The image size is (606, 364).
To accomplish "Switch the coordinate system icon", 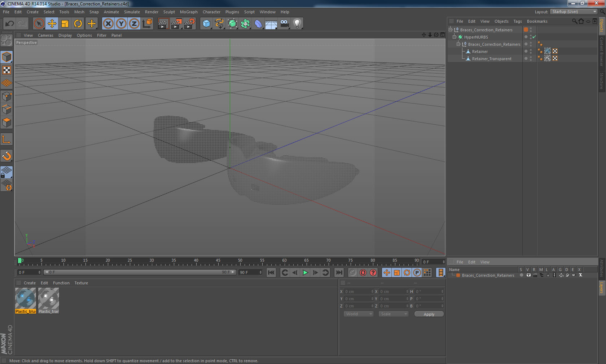I will [x=147, y=24].
